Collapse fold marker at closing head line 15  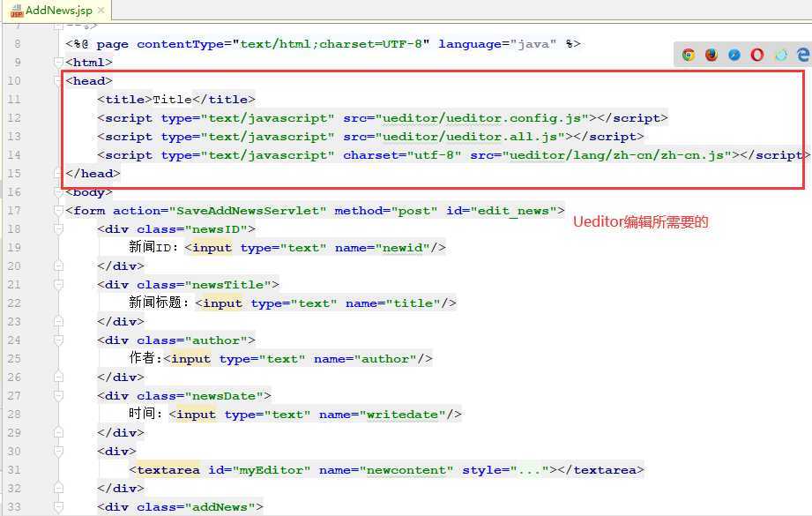coord(58,174)
